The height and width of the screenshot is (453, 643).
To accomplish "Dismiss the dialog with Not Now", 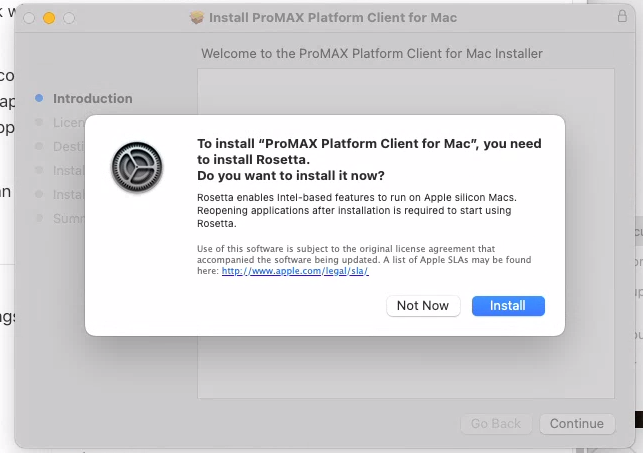I will [423, 306].
